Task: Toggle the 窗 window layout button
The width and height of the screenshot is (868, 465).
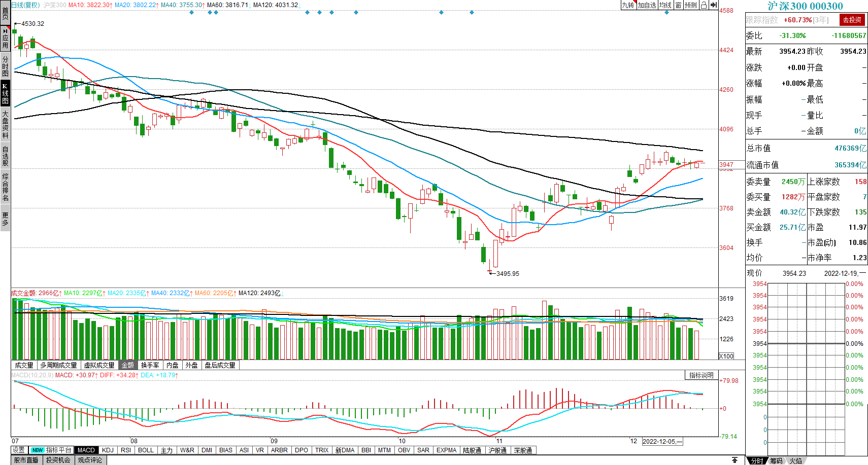Action: [x=678, y=5]
